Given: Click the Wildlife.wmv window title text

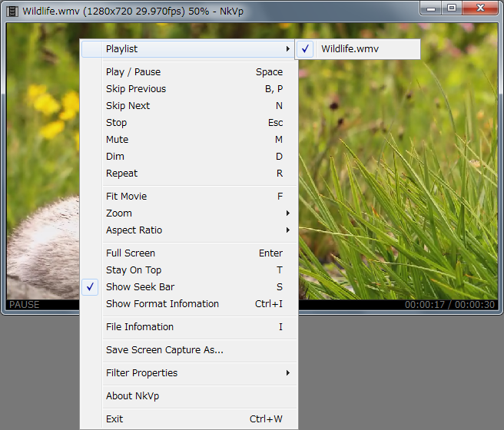Looking at the screenshot, I should [133, 12].
